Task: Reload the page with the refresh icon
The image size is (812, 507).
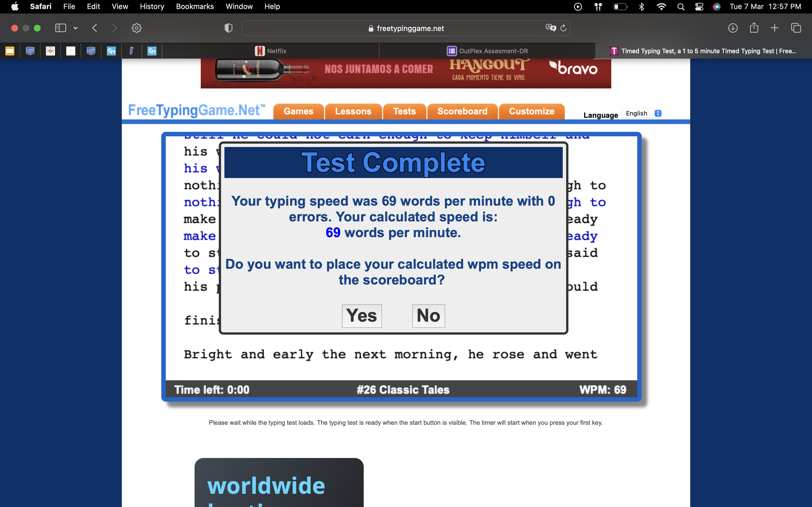Action: tap(563, 28)
